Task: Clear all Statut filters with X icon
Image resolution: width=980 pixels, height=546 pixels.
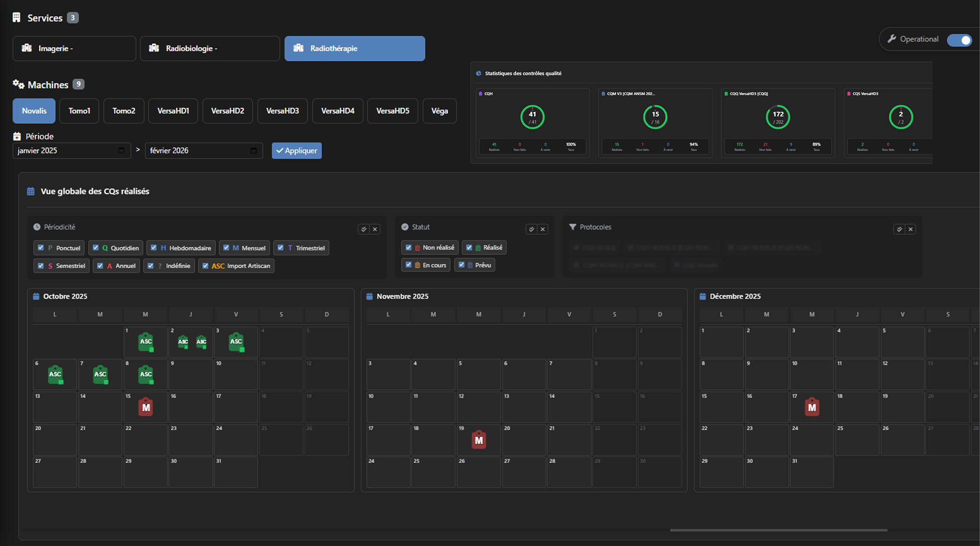Action: pyautogui.click(x=542, y=229)
